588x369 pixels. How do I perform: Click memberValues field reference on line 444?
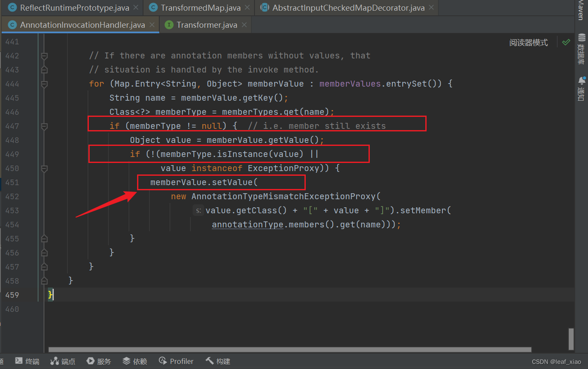350,84
